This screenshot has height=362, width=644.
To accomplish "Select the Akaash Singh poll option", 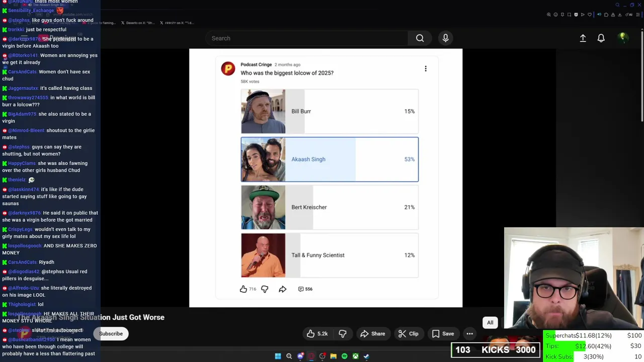I will (x=330, y=159).
